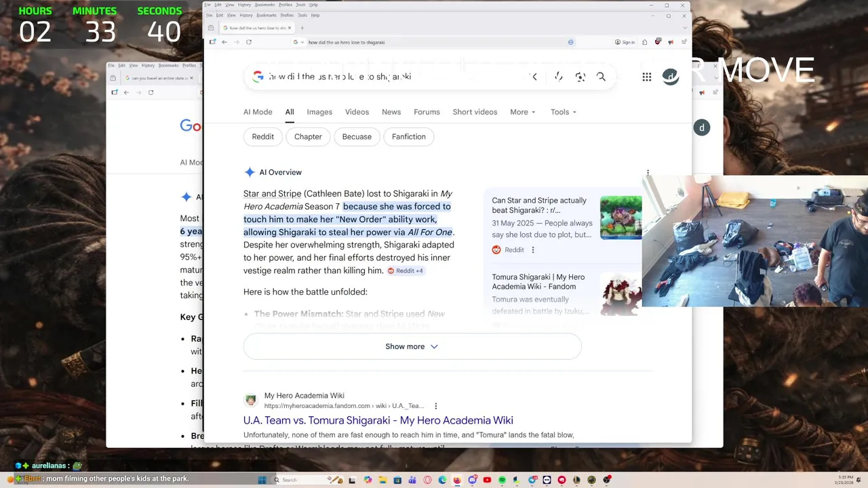Reload the front browser page

(249, 42)
